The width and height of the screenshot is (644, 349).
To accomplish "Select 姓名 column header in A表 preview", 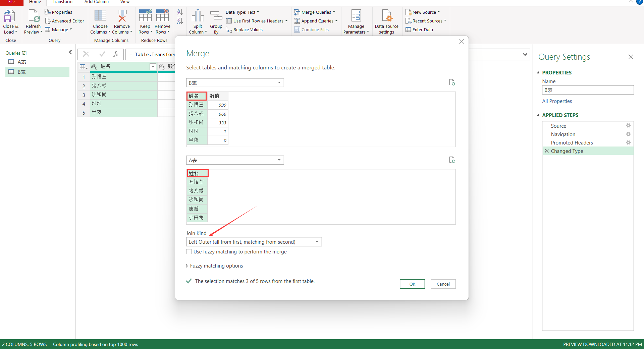I will point(198,173).
